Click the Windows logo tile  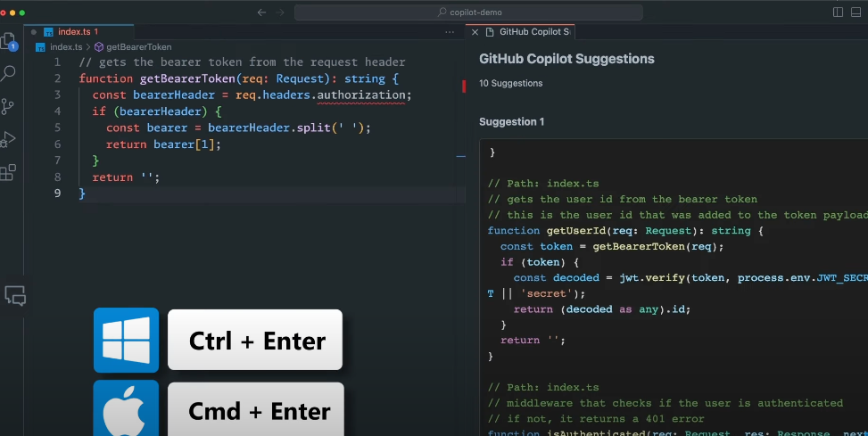tap(126, 340)
